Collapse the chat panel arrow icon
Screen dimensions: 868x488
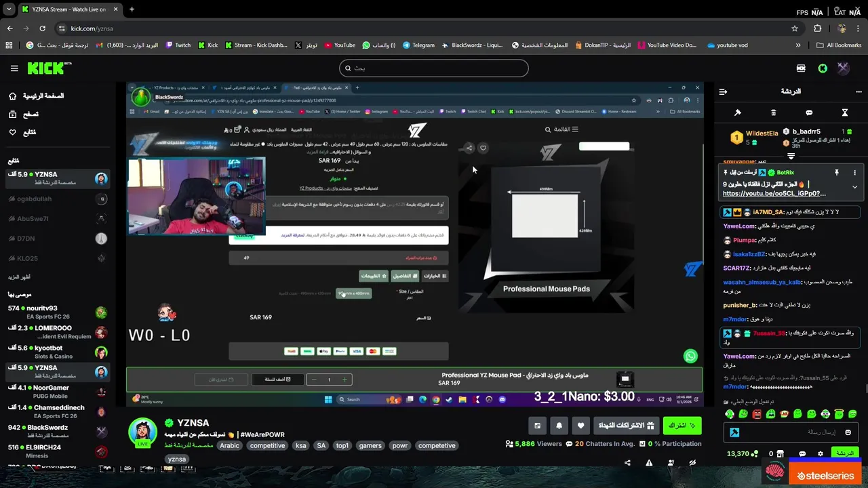[723, 91]
